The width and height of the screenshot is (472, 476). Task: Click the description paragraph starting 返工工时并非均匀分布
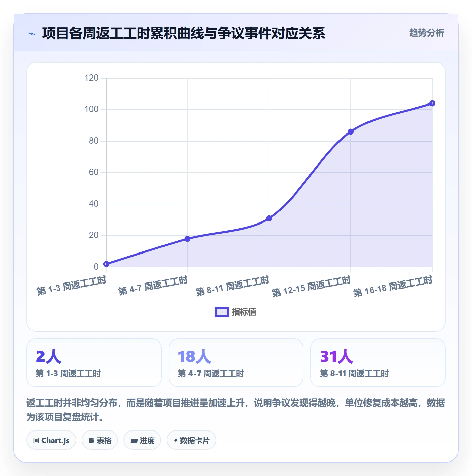click(x=236, y=410)
